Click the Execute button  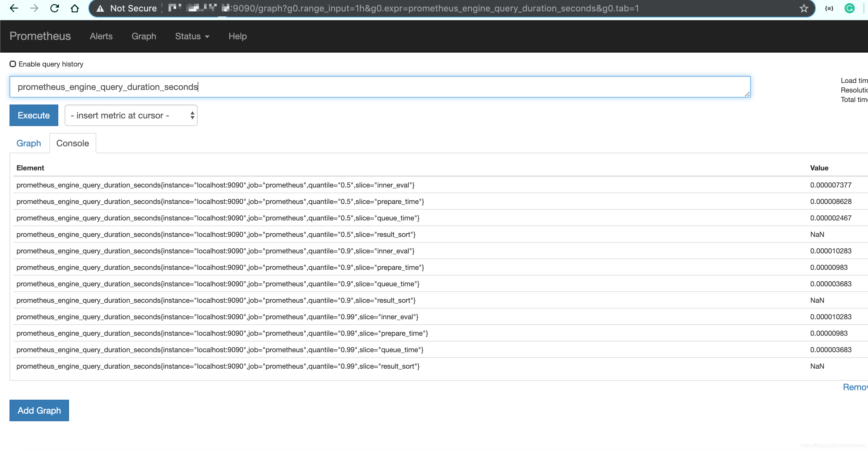pyautogui.click(x=34, y=115)
